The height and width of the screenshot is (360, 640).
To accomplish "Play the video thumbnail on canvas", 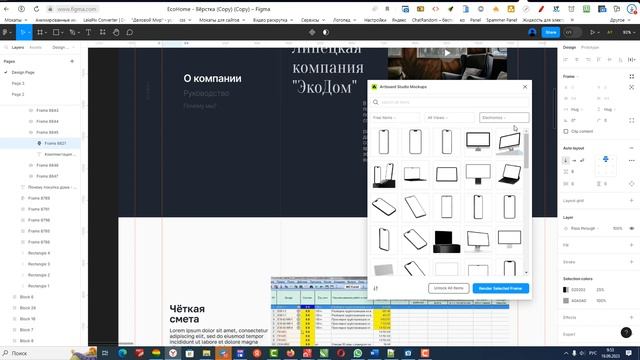I will pos(447,53).
